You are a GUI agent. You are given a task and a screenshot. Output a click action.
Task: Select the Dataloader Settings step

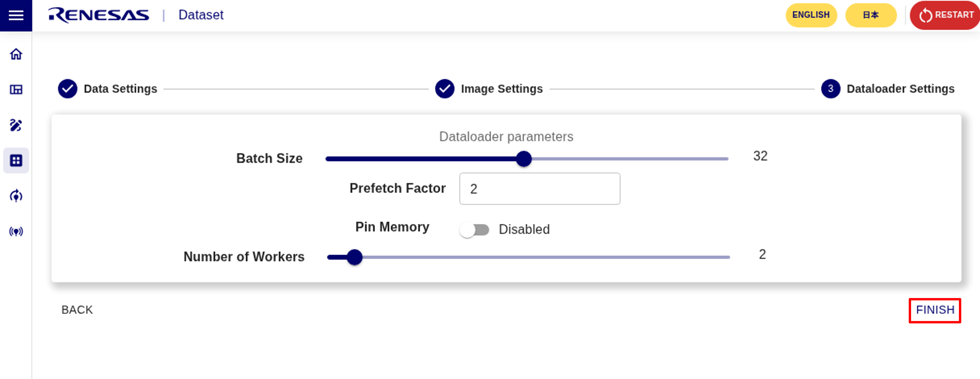click(900, 89)
